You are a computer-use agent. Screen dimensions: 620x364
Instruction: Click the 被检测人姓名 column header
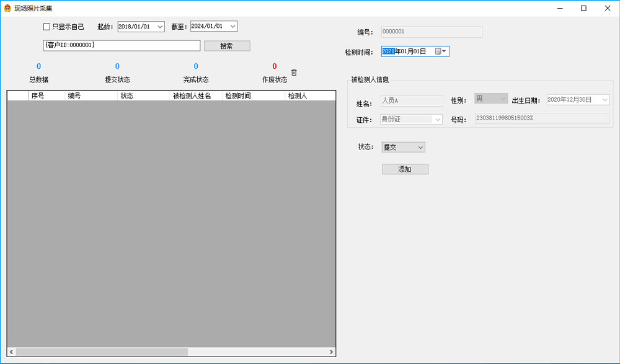coord(195,96)
